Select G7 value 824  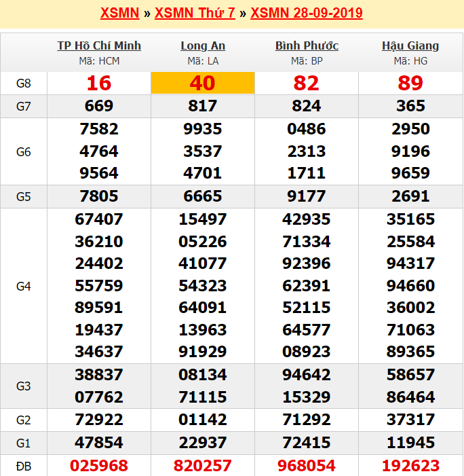(307, 106)
